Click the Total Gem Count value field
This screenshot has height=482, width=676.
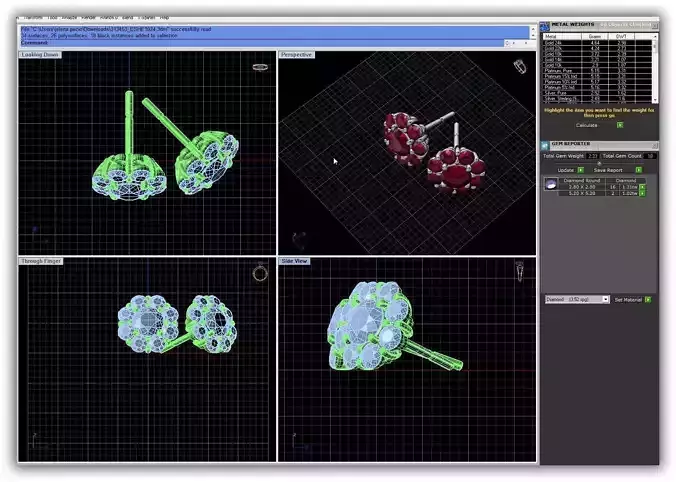650,156
